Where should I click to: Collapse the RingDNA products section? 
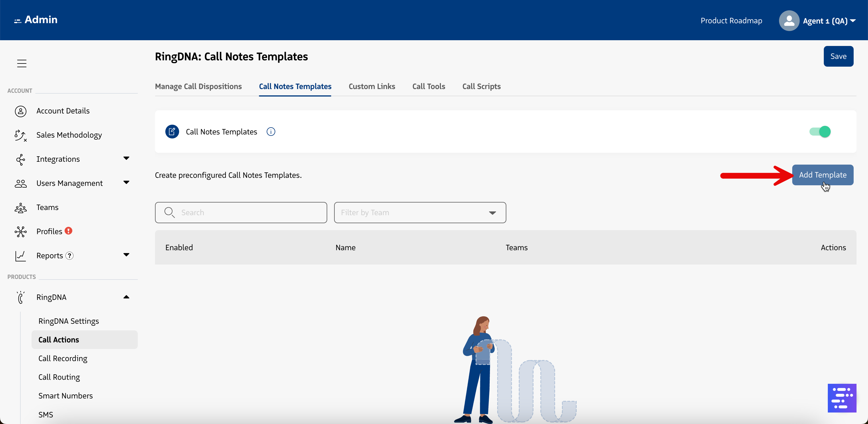pyautogui.click(x=126, y=297)
